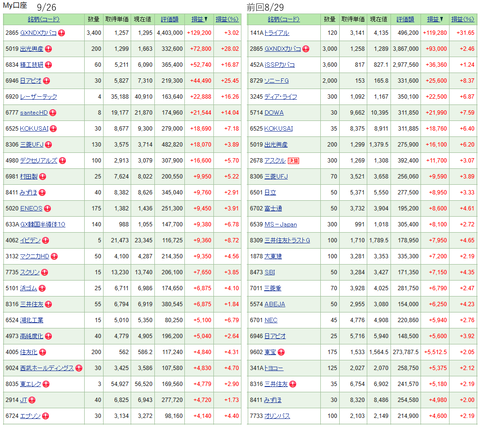Viewport: 480px width, 431px height.
Task: Open the 7011 三菱重 stock link
Action: (x=273, y=288)
